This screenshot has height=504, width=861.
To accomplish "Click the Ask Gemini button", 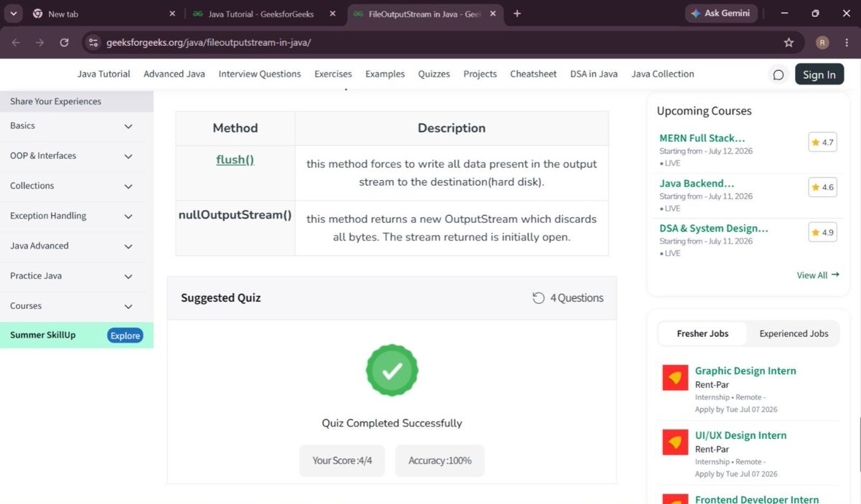I will (x=720, y=14).
